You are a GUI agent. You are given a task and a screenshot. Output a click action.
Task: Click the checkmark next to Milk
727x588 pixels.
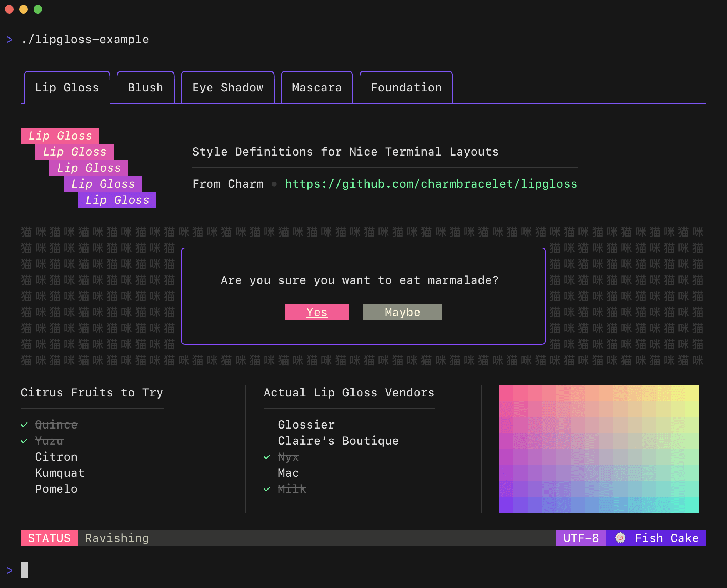267,489
